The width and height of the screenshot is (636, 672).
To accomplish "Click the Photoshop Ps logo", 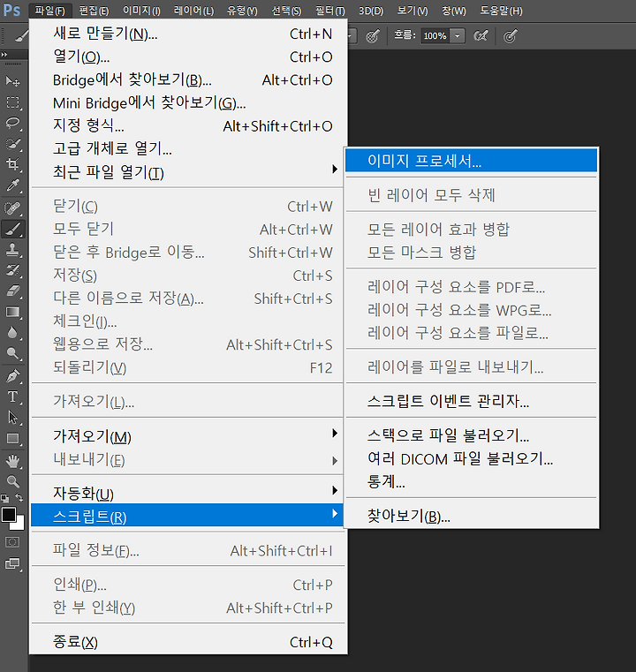I will coord(11,11).
